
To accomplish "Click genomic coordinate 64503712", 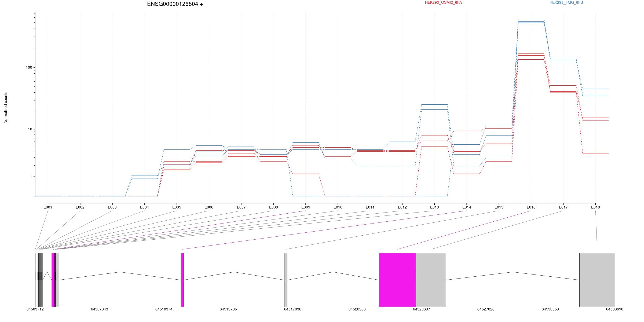I will [x=35, y=309].
